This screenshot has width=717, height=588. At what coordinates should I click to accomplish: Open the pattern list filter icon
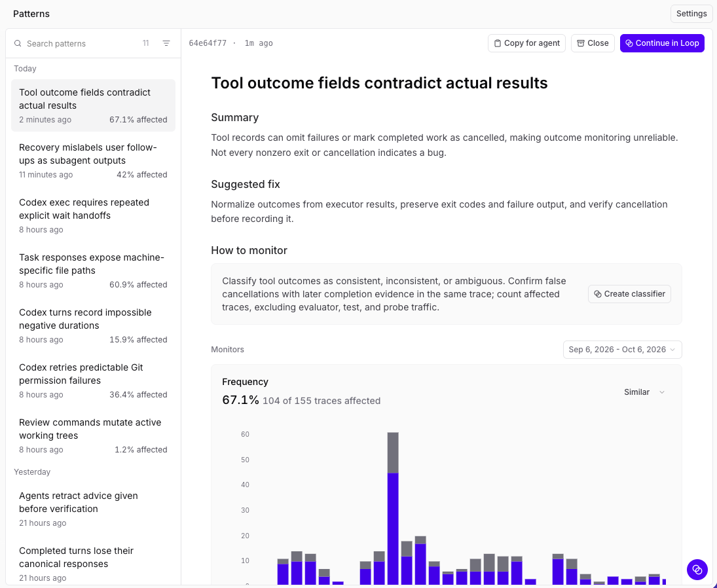pos(166,43)
